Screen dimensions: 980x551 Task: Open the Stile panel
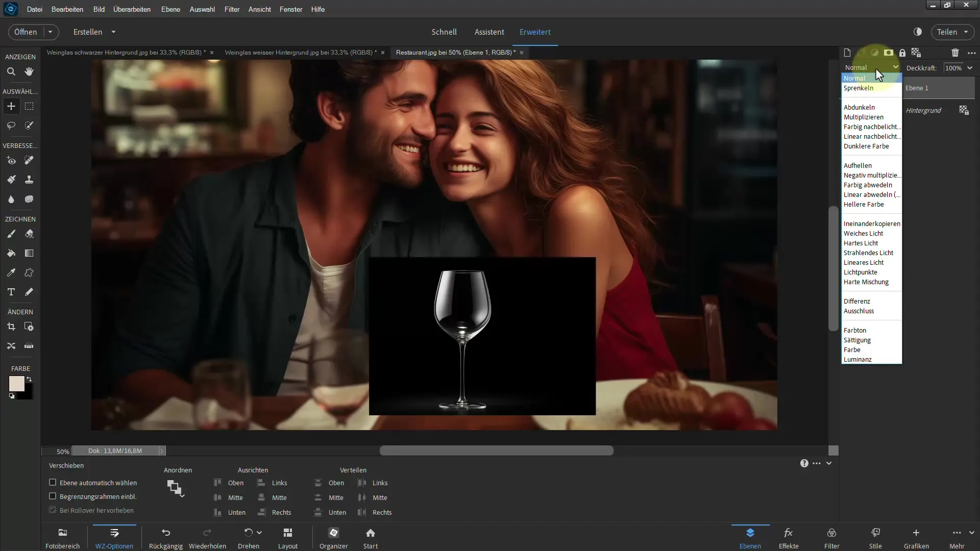tap(875, 538)
